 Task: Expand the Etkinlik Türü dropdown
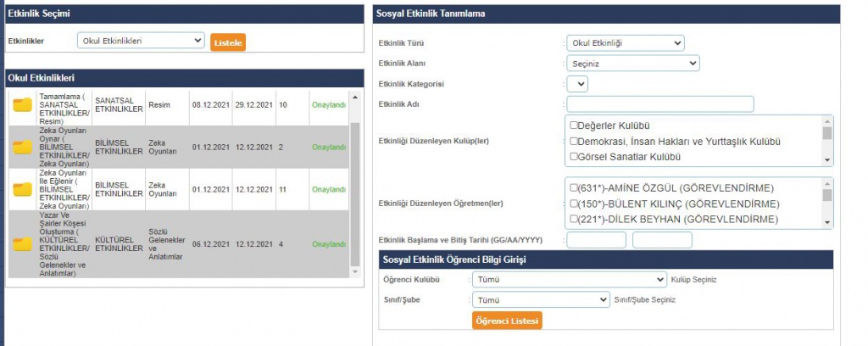point(626,43)
